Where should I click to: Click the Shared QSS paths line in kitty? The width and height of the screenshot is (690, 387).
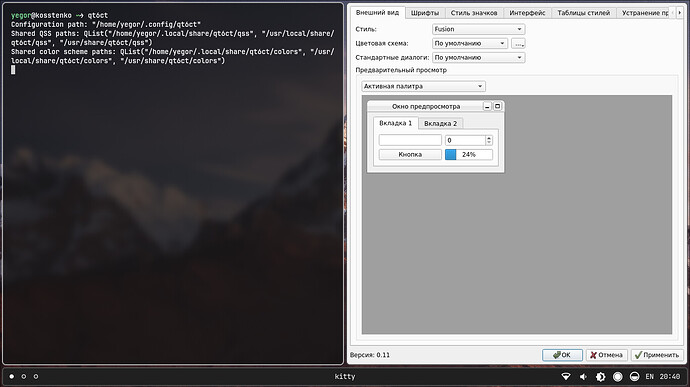click(x=172, y=38)
